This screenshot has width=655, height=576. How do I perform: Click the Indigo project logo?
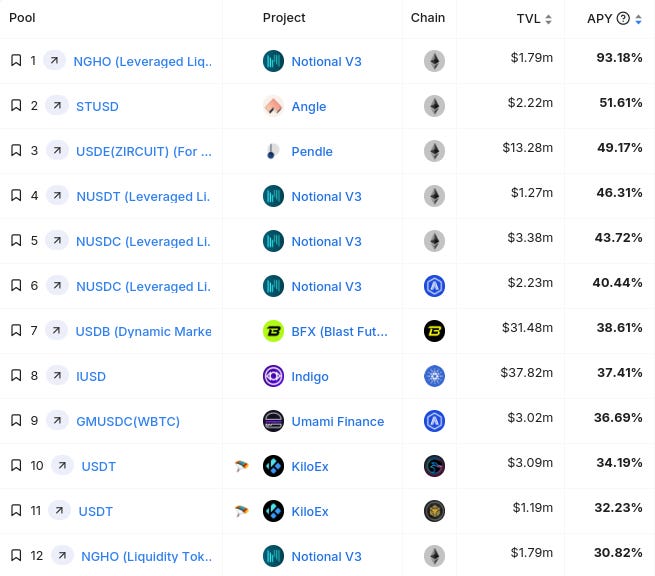[273, 376]
